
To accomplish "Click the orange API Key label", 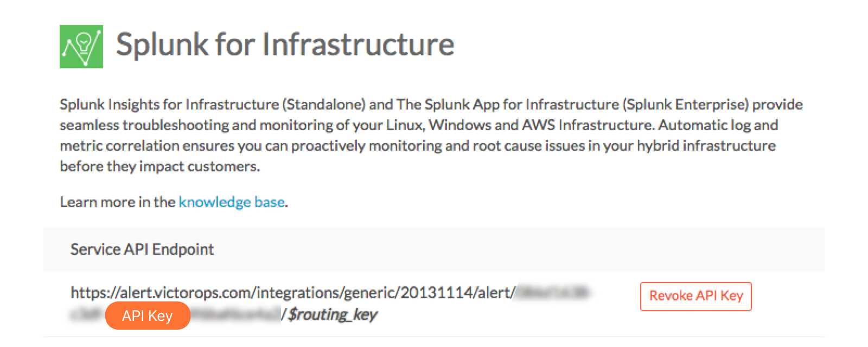I will [148, 316].
